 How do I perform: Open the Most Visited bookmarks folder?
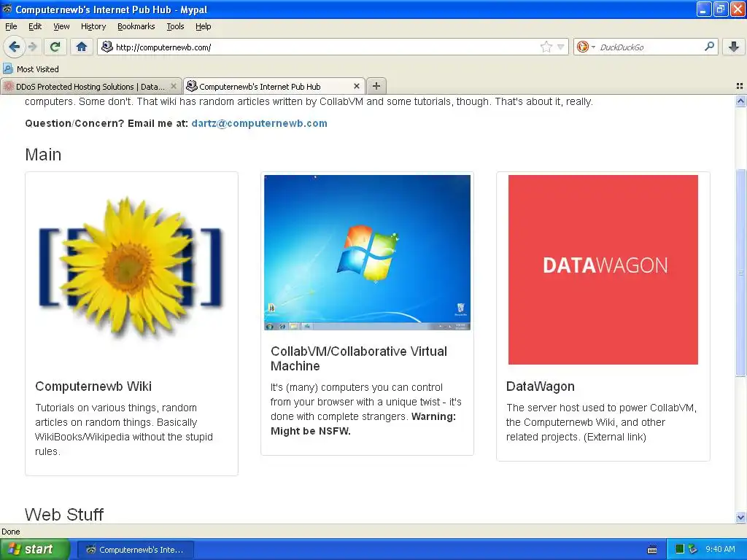tap(31, 69)
